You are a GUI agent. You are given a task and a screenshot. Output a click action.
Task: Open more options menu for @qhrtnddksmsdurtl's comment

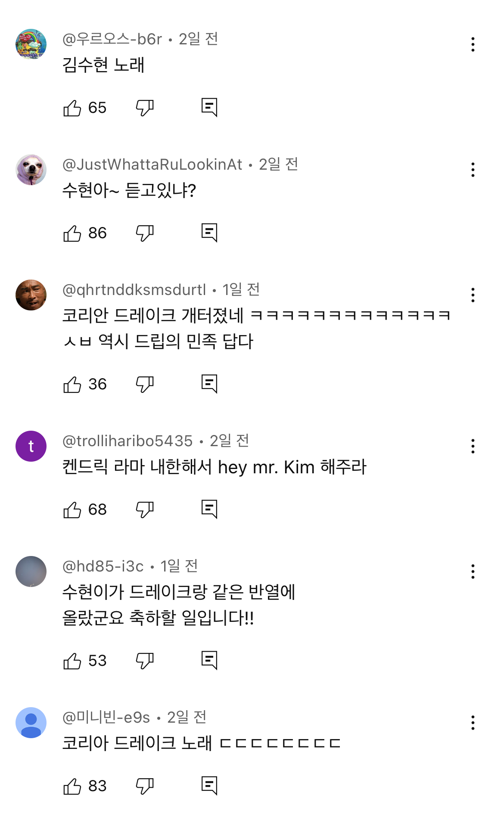[473, 295]
